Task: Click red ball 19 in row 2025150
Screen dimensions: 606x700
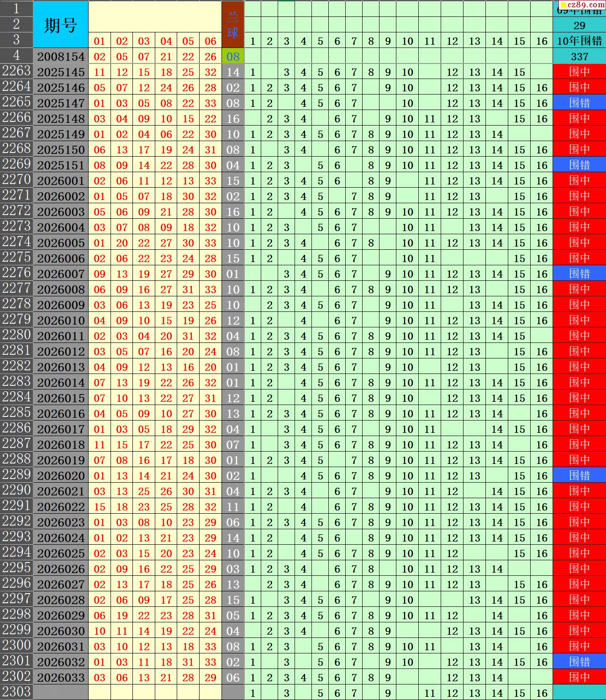Action: pyautogui.click(x=166, y=149)
